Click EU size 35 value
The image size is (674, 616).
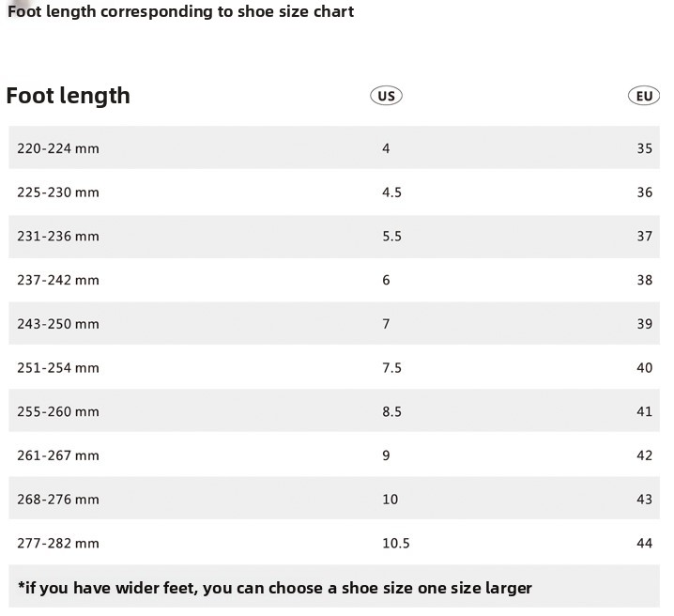tap(644, 148)
